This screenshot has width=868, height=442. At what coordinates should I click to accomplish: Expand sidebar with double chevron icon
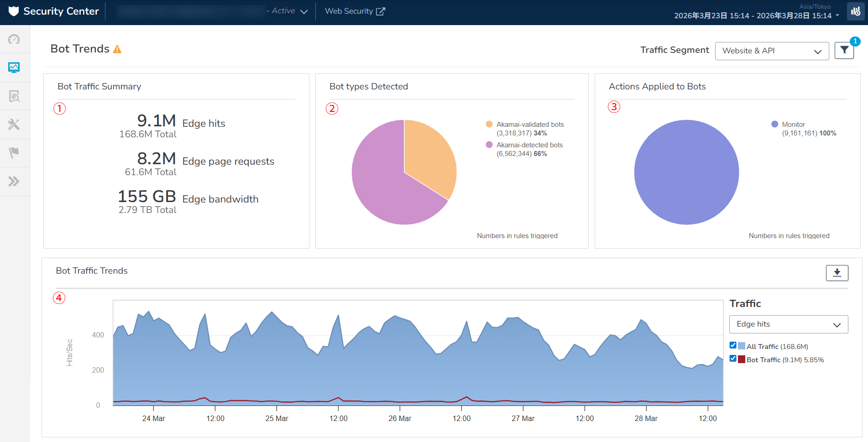(14, 182)
